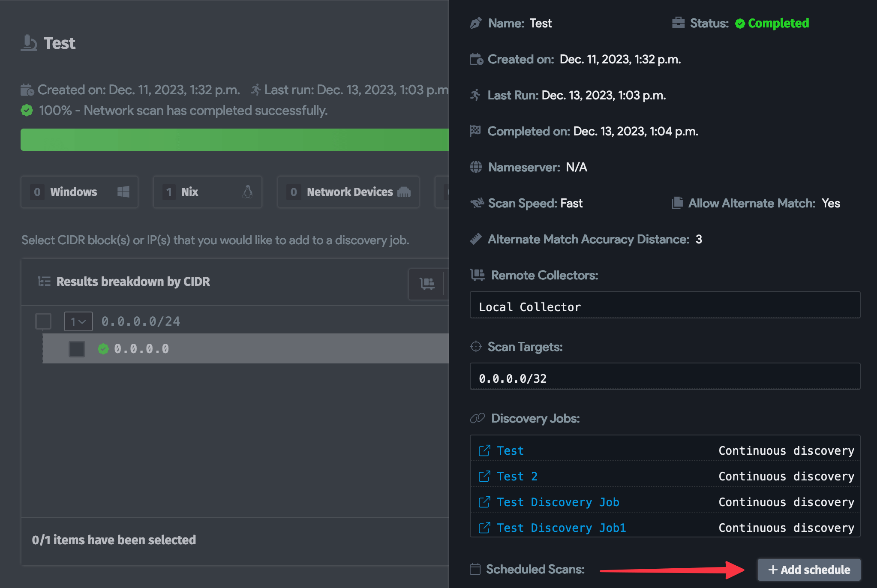
Task: Click the runner icon beside Last run in main page
Action: pyautogui.click(x=256, y=90)
